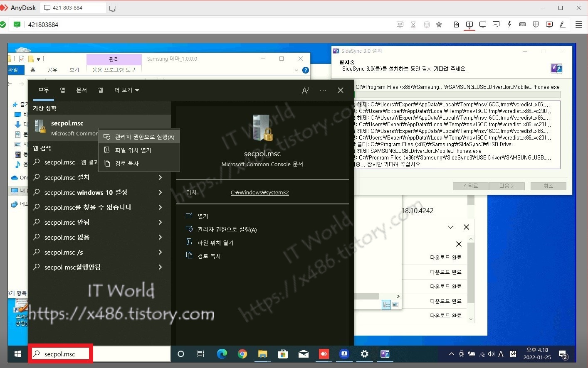
Task: Open the volume speaker tray icon
Action: coord(491,354)
